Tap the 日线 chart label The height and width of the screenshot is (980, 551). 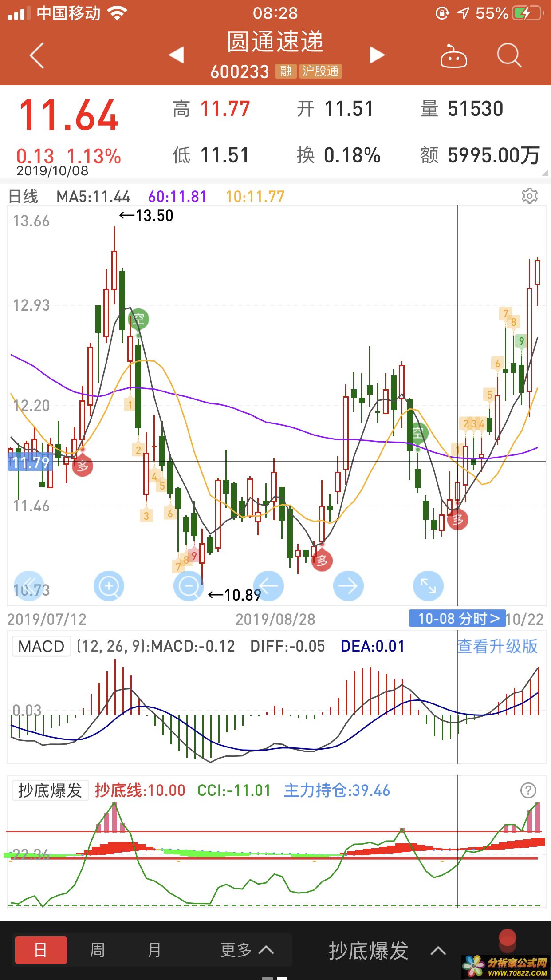[x=24, y=196]
